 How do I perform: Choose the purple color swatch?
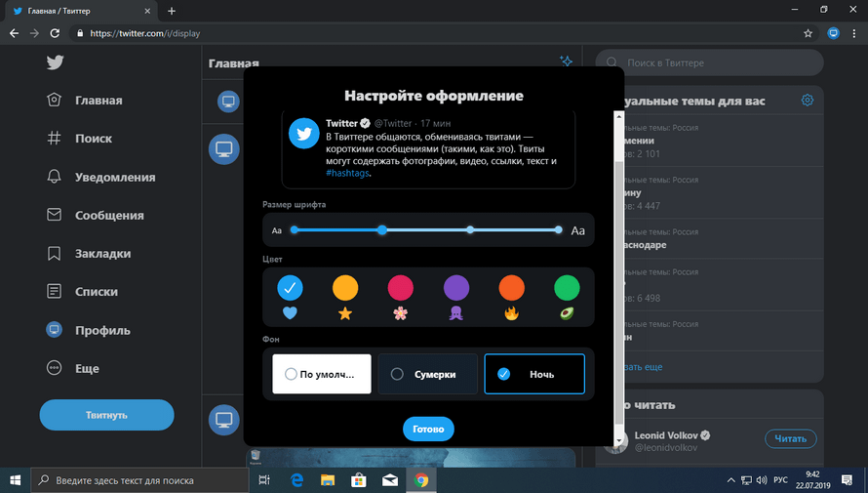click(456, 288)
